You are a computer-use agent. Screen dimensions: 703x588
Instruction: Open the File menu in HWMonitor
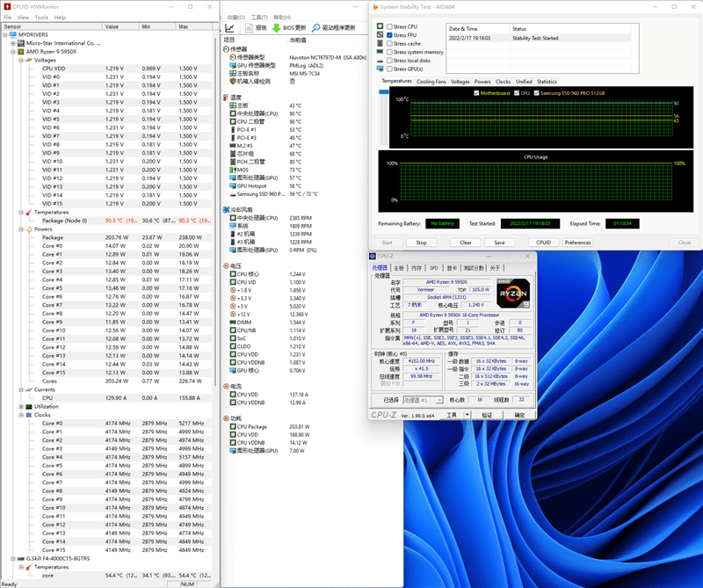coord(8,18)
